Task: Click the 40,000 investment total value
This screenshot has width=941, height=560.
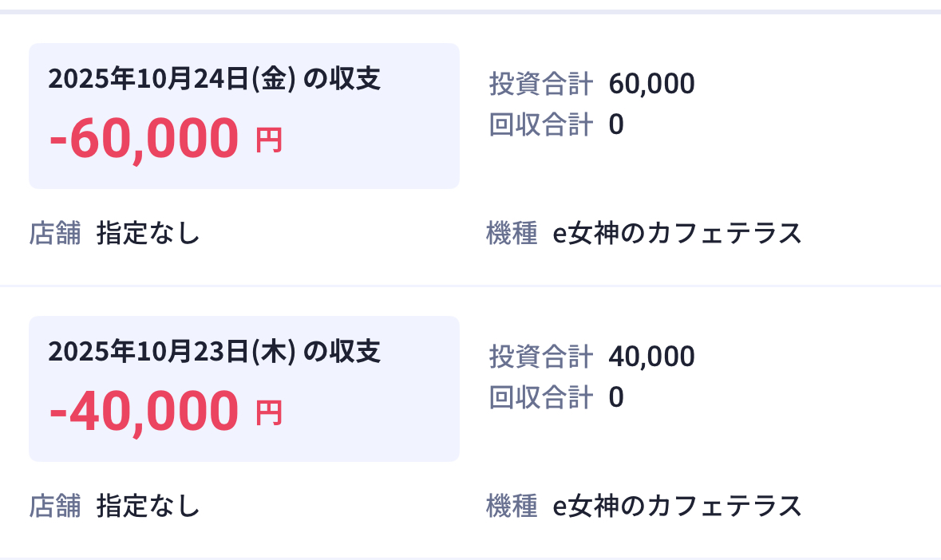Action: (651, 356)
